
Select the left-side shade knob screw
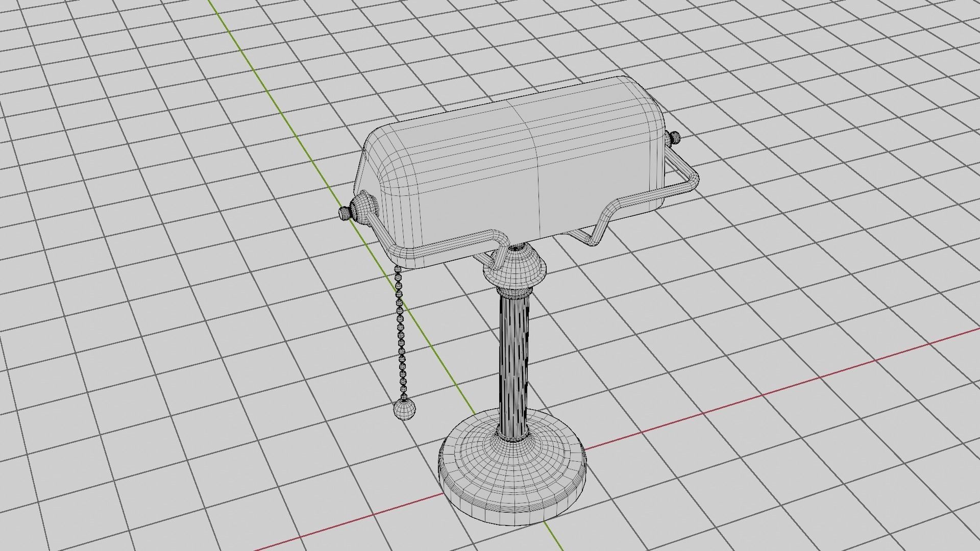(346, 213)
